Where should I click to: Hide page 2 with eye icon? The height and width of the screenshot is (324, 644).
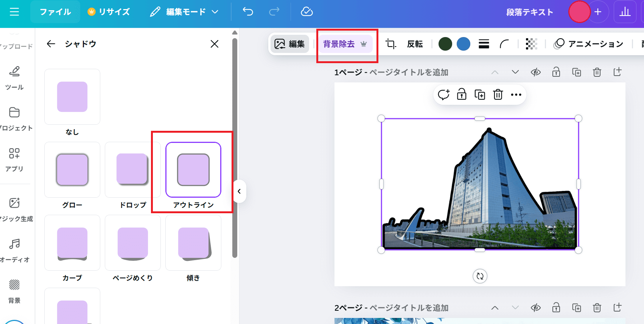pyautogui.click(x=536, y=308)
